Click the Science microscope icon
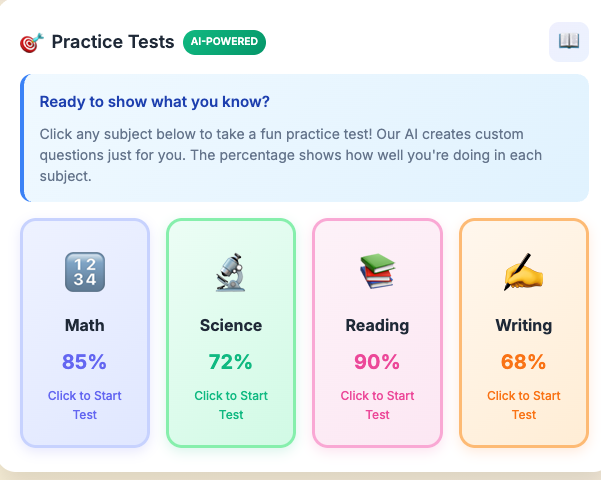 click(231, 272)
